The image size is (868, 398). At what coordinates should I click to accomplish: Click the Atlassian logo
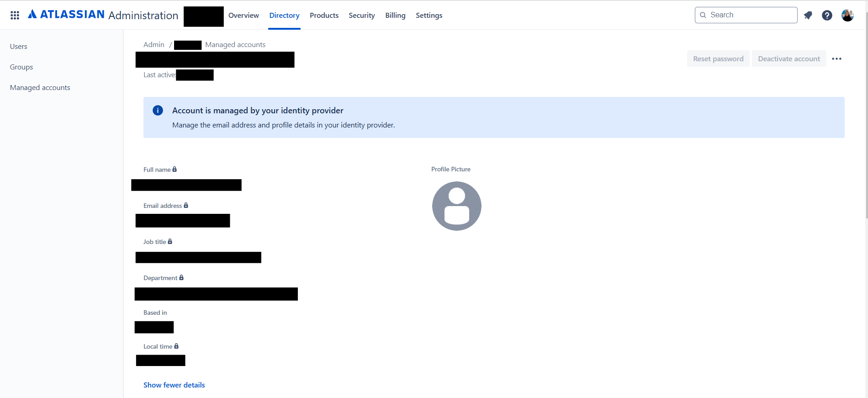pyautogui.click(x=66, y=15)
